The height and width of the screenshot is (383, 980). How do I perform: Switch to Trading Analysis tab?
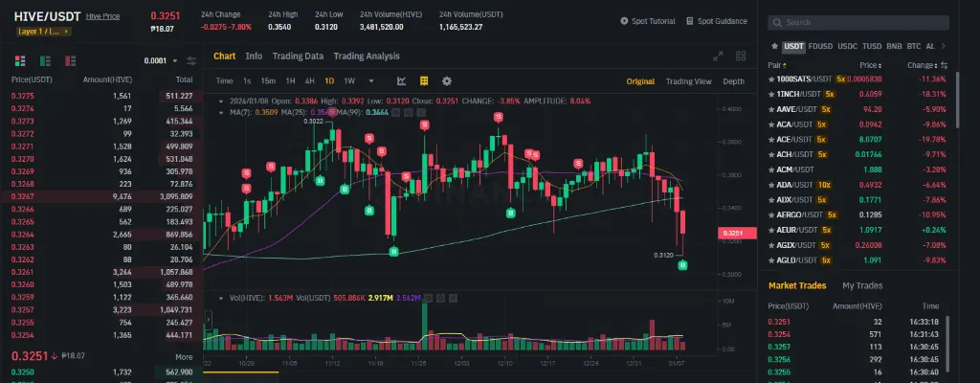point(367,56)
